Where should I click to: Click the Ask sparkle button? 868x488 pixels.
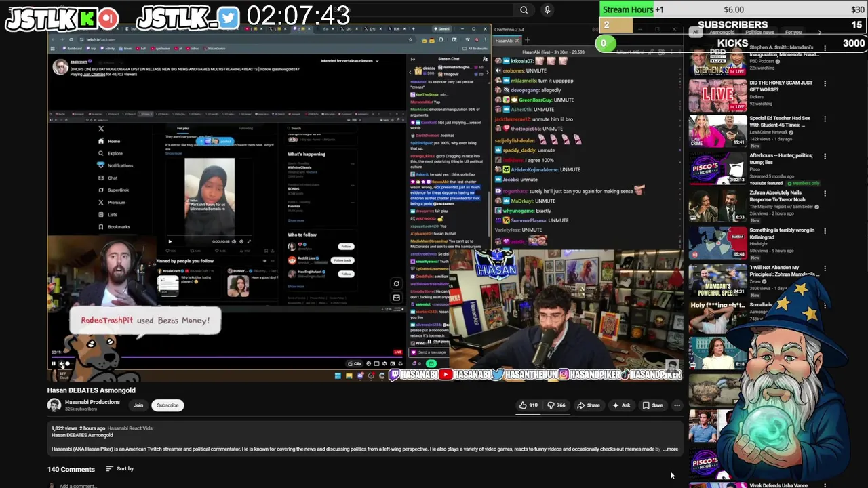pos(621,405)
